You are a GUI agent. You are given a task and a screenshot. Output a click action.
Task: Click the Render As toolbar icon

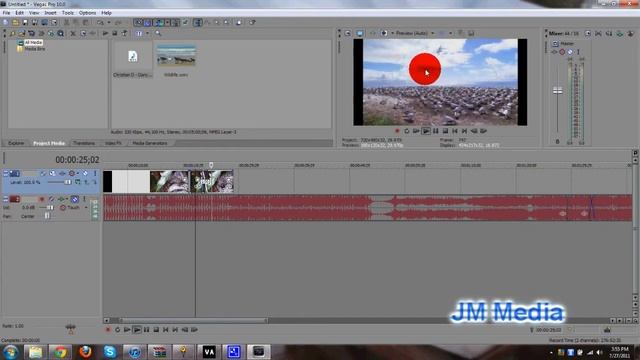[x=44, y=22]
